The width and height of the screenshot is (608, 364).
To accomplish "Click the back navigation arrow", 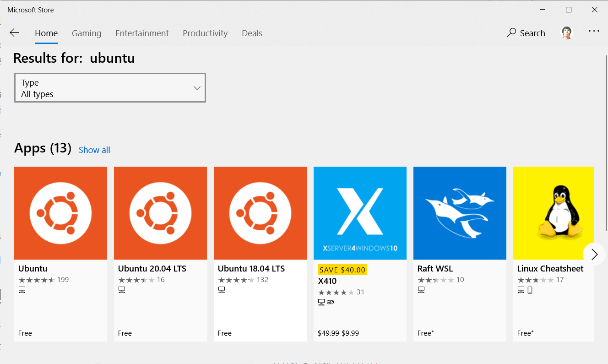I will [x=14, y=33].
